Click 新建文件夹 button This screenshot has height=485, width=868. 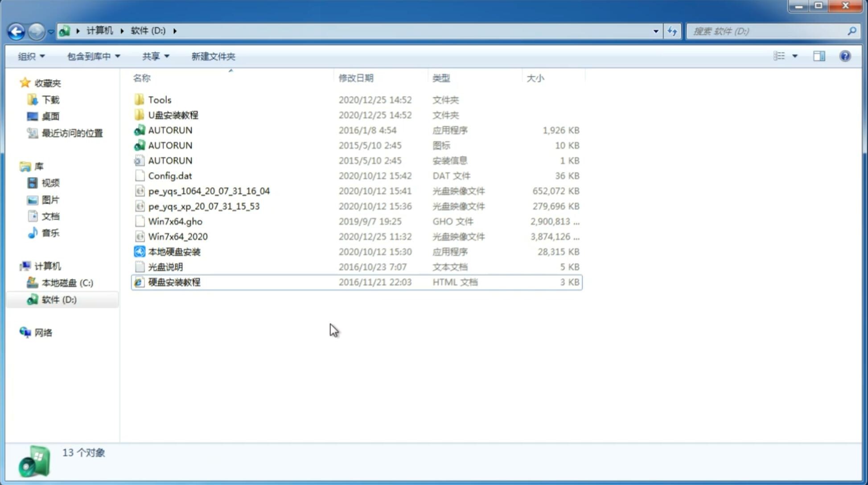[x=213, y=56]
